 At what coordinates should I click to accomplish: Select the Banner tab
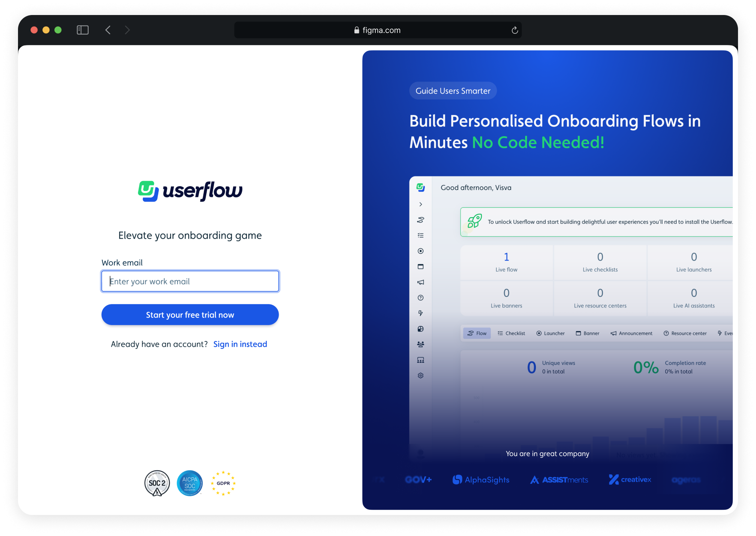pyautogui.click(x=587, y=333)
